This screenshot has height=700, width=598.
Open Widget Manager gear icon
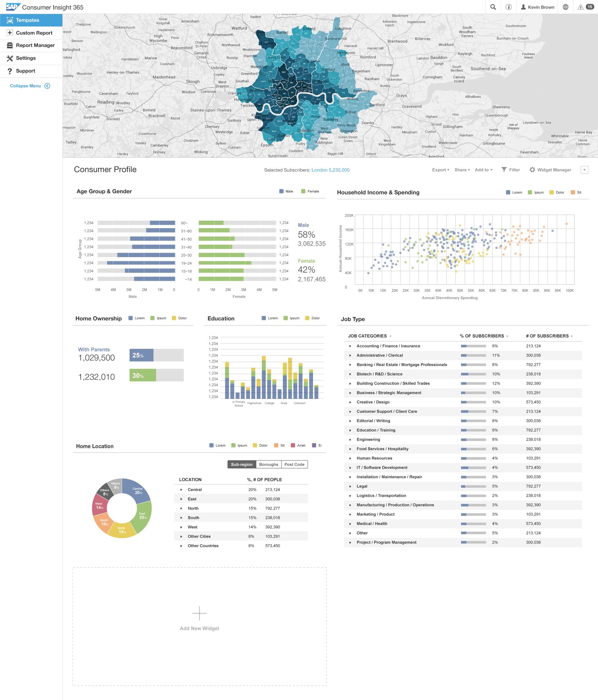point(532,170)
